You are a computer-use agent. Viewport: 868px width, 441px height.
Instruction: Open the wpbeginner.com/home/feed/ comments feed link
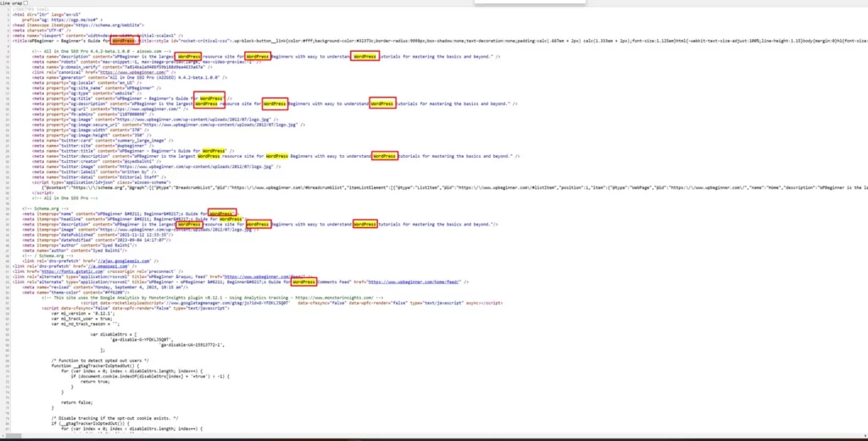click(414, 282)
